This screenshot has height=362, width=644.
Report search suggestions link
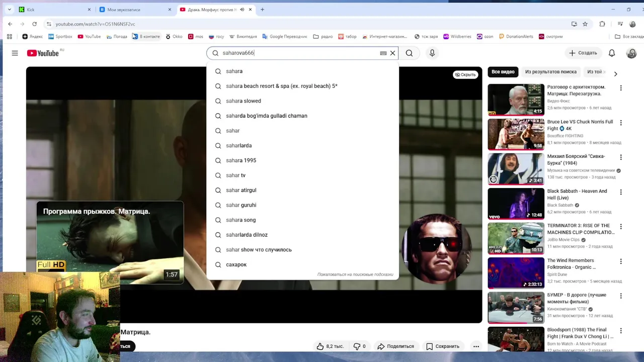click(x=355, y=275)
